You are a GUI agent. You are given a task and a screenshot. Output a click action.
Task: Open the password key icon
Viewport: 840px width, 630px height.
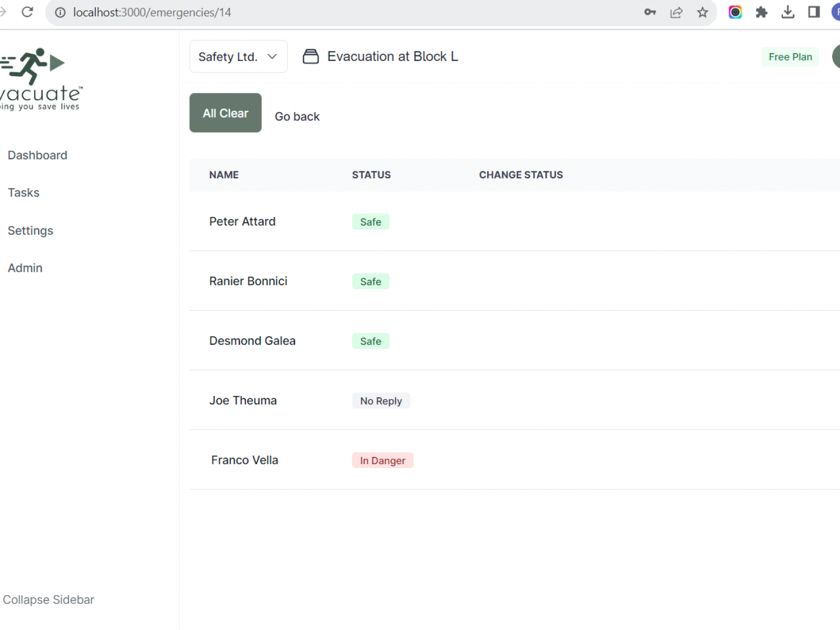point(650,12)
